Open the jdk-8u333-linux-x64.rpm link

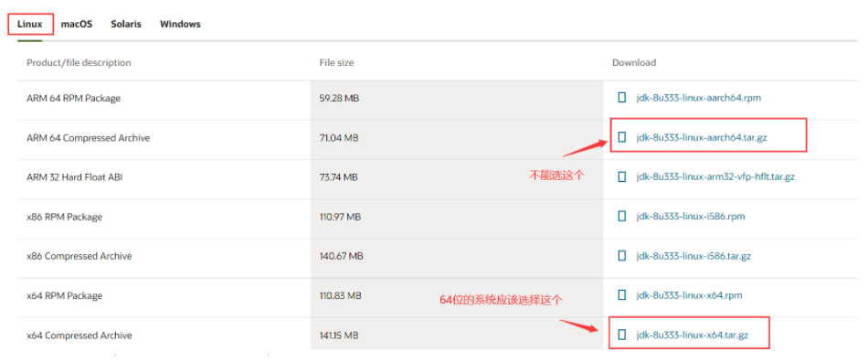click(x=689, y=295)
